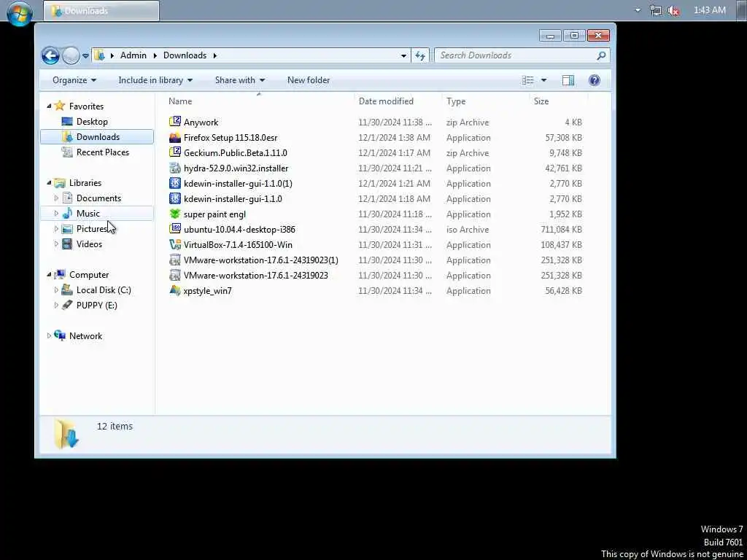Click Admin in the address path
Viewport: 747px width, 560px height.
[x=133, y=55]
